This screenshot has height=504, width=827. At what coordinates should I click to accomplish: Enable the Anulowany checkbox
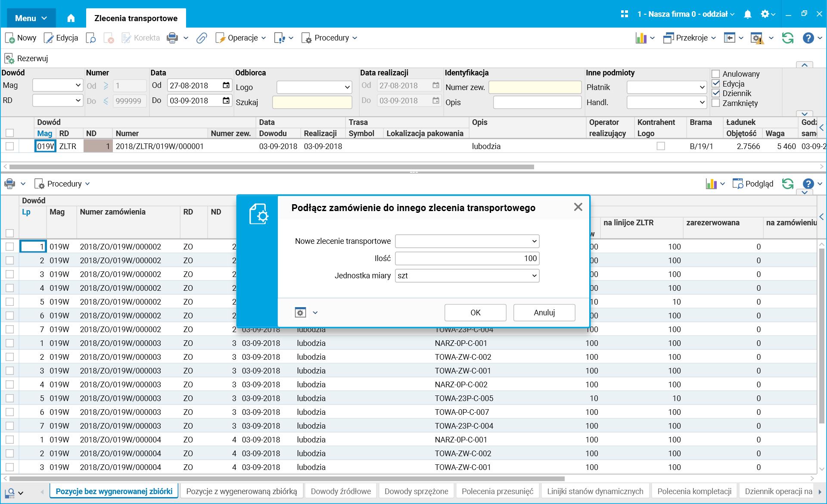point(716,74)
